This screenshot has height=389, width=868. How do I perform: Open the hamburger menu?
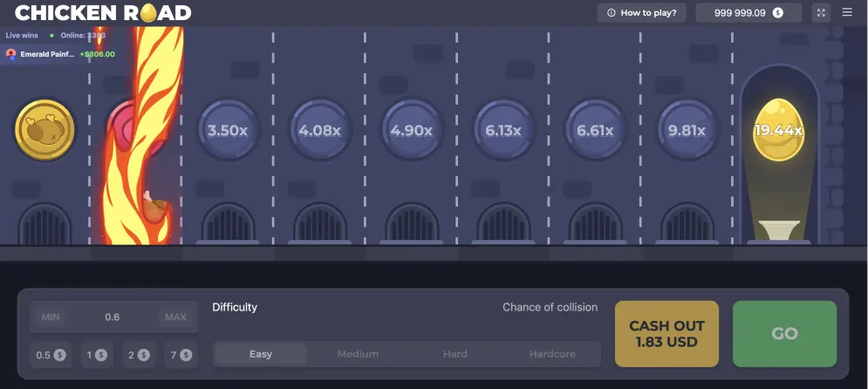click(x=847, y=12)
